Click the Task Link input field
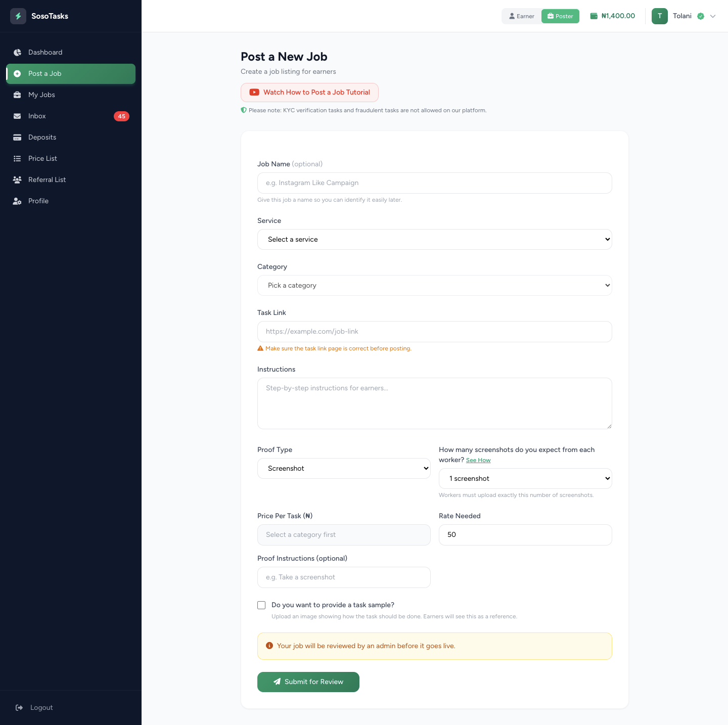The image size is (728, 725). click(435, 332)
